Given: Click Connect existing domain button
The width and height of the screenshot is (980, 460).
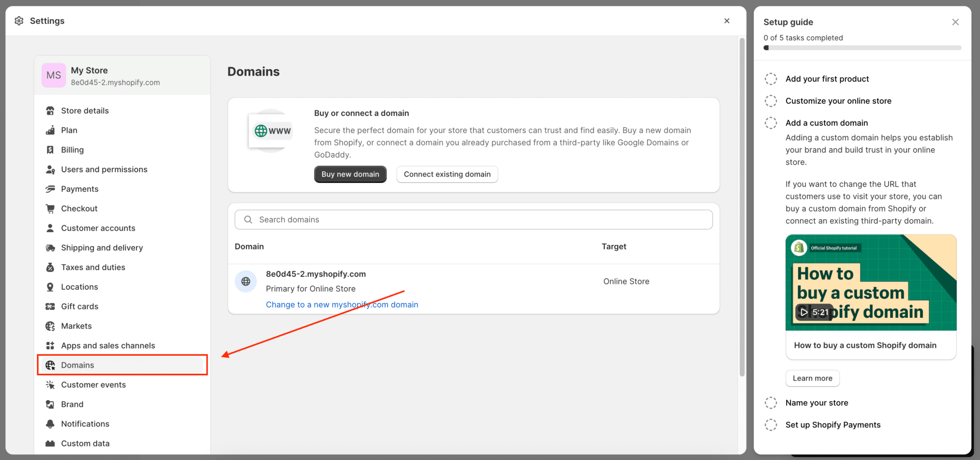Looking at the screenshot, I should (x=447, y=174).
